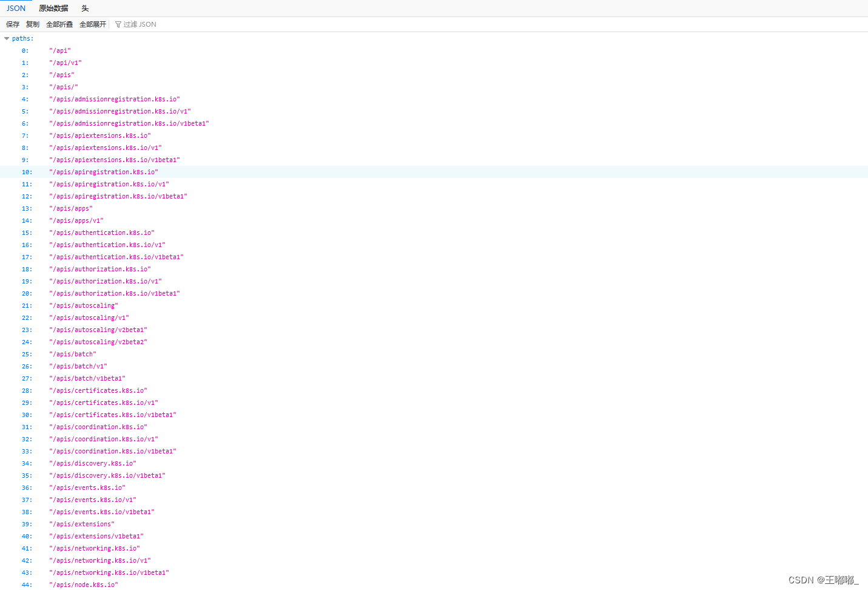This screenshot has width=868, height=590.
Task: Select "/apis/admissionregistration.k8s.io/v1" in row 5
Action: (120, 111)
